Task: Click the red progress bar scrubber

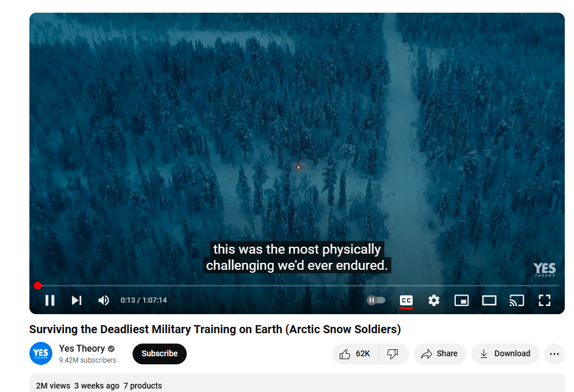Action: click(37, 285)
